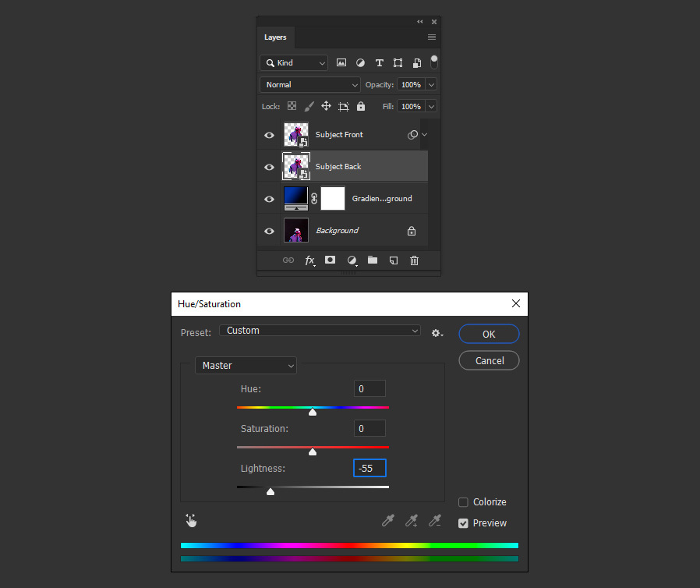Lock artboard nesting icon
Viewport: 700px width, 588px height.
pos(343,106)
